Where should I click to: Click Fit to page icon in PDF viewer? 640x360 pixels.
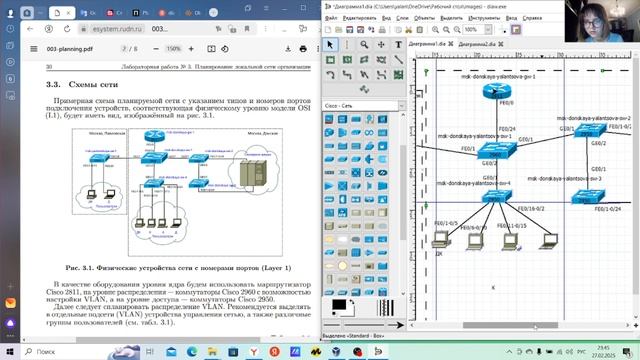click(211, 49)
